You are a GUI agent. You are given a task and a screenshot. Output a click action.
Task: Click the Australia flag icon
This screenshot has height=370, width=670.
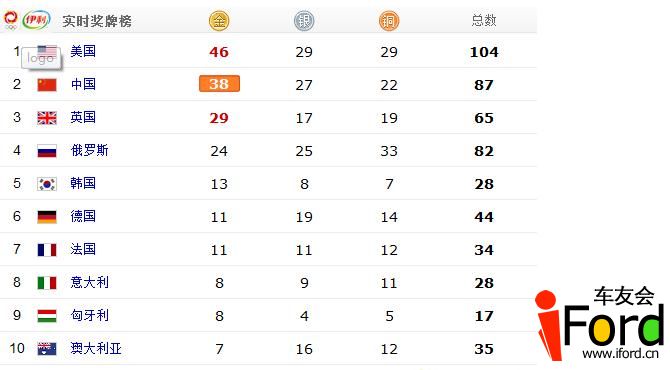[x=47, y=349]
